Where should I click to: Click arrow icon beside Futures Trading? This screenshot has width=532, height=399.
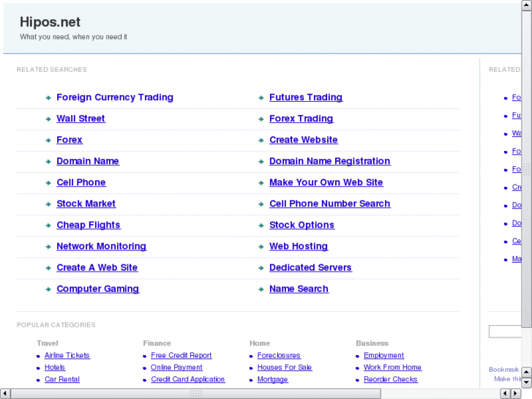(261, 98)
